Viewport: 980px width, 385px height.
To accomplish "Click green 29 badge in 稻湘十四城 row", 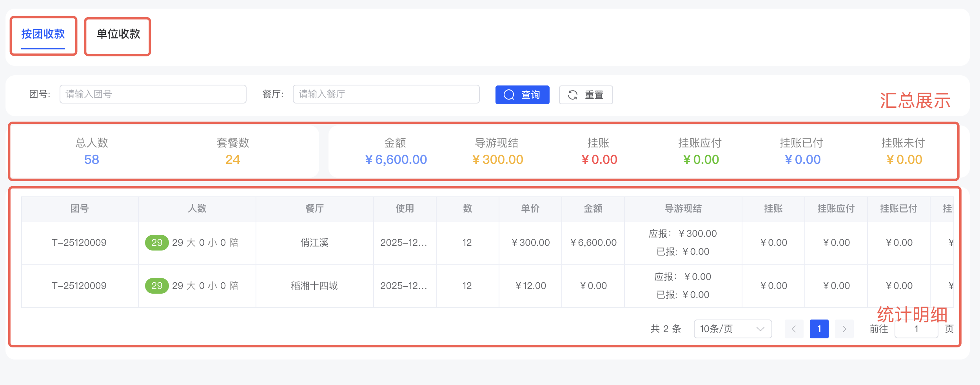I will [x=157, y=286].
